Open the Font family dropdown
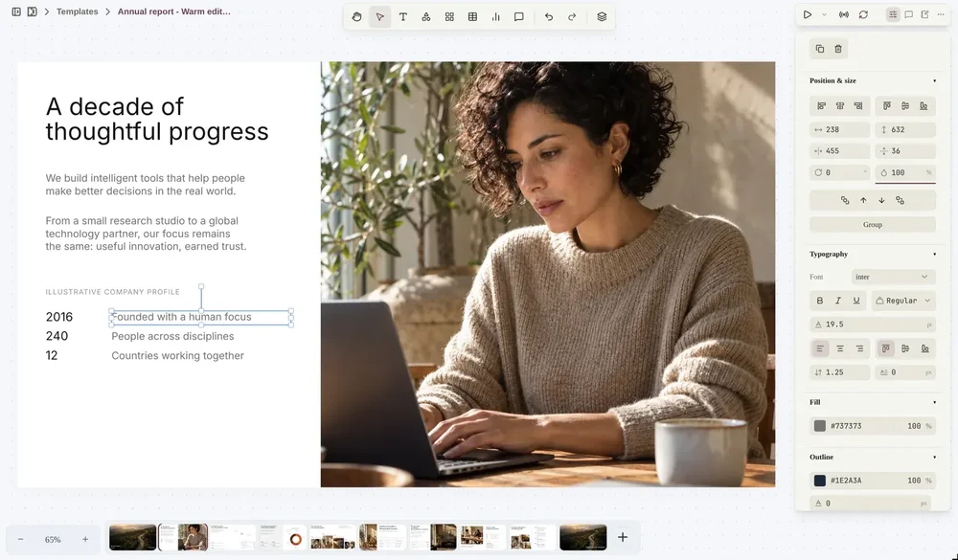The width and height of the screenshot is (958, 560). point(893,278)
